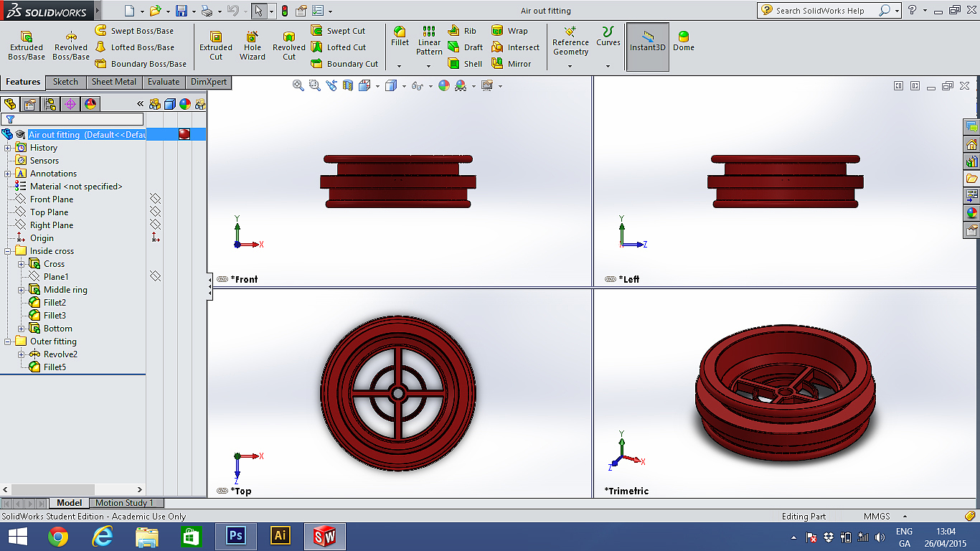Image resolution: width=980 pixels, height=551 pixels.
Task: Select the Extruded Boss/Base tool
Action: [x=27, y=45]
